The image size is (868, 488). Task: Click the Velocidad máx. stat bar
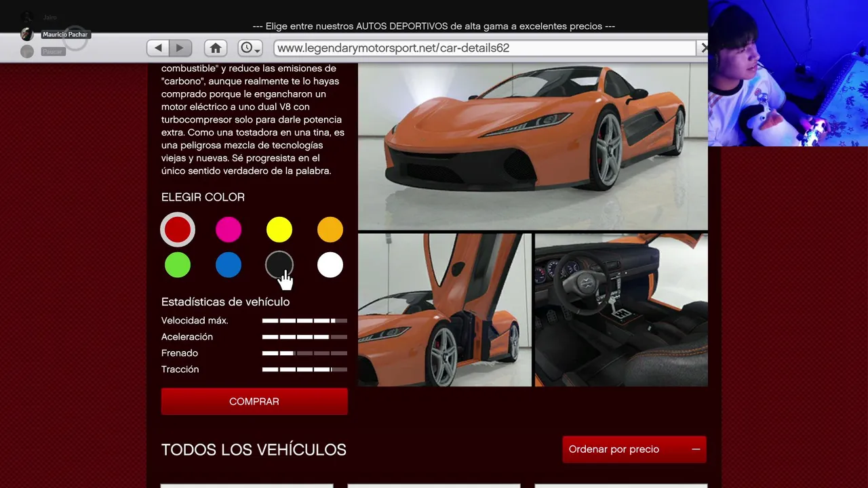304,321
